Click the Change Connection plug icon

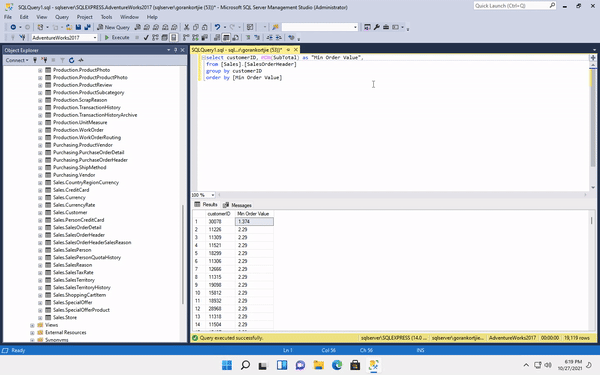(x=22, y=38)
